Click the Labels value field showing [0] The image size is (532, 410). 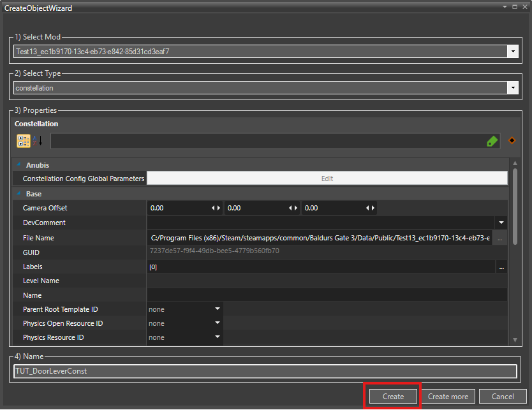pos(321,267)
